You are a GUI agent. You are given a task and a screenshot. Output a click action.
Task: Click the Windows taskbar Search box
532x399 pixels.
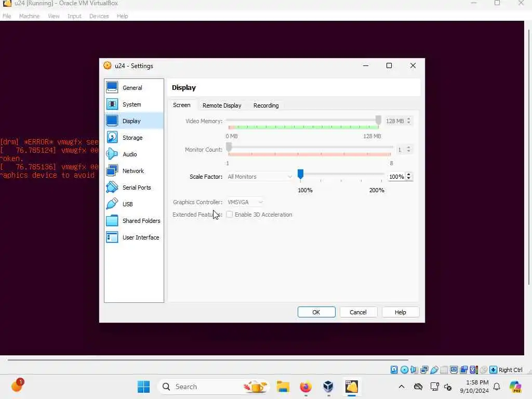[x=214, y=387]
